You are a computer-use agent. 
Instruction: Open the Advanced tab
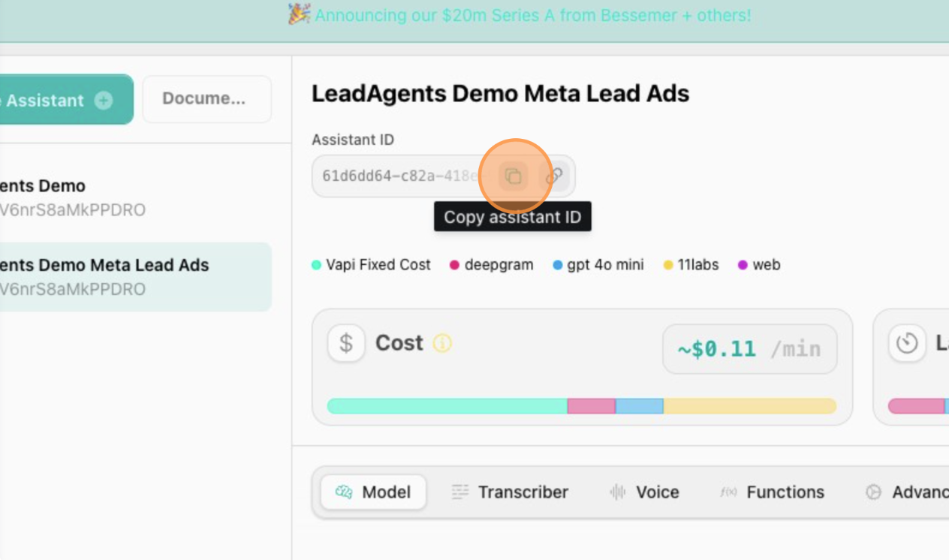[908, 492]
